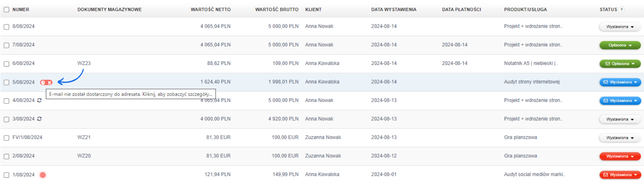Viewport: 644px width, 184px height.
Task: Open the question mark help beside Status header
Action: [x=622, y=10]
